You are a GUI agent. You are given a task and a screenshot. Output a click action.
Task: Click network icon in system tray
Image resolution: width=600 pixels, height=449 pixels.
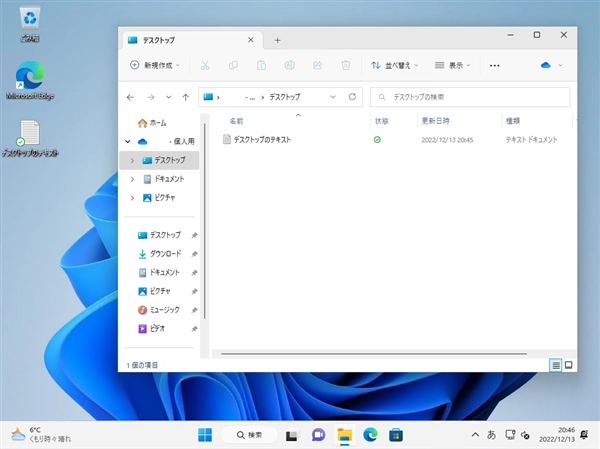pyautogui.click(x=510, y=434)
